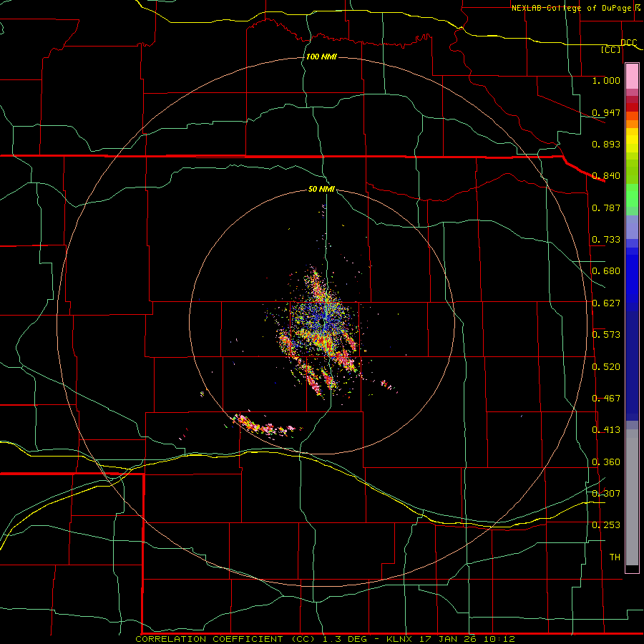Click the 0.733 legend value

tap(606, 240)
